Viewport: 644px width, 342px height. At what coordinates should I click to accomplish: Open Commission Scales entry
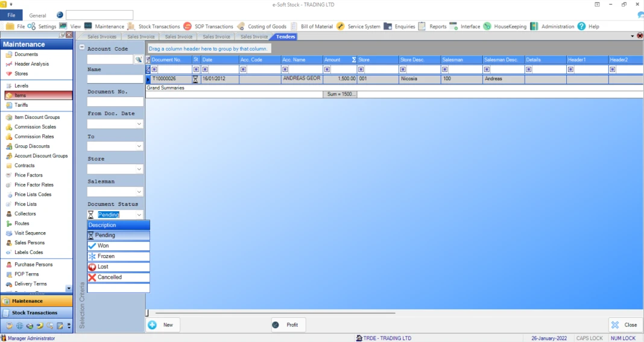pos(35,127)
